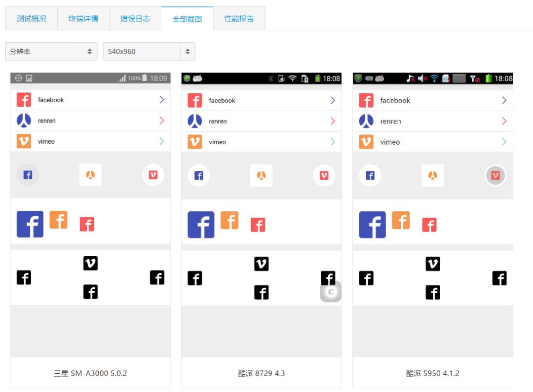The height and width of the screenshot is (392, 533).
Task: Click vimeo list icon in 酷派 8729 screenshot
Action: point(195,142)
